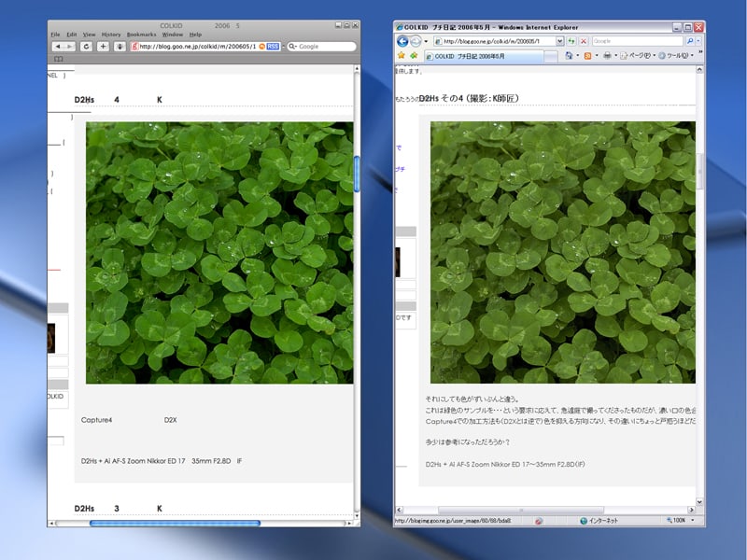The width and height of the screenshot is (747, 560).
Task: Click inside Safari's Google search field
Action: 322,46
